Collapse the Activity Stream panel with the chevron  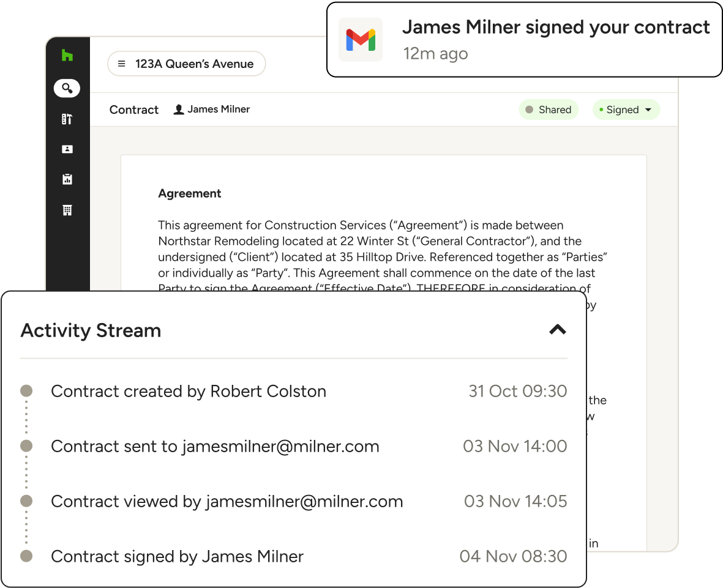(x=557, y=330)
